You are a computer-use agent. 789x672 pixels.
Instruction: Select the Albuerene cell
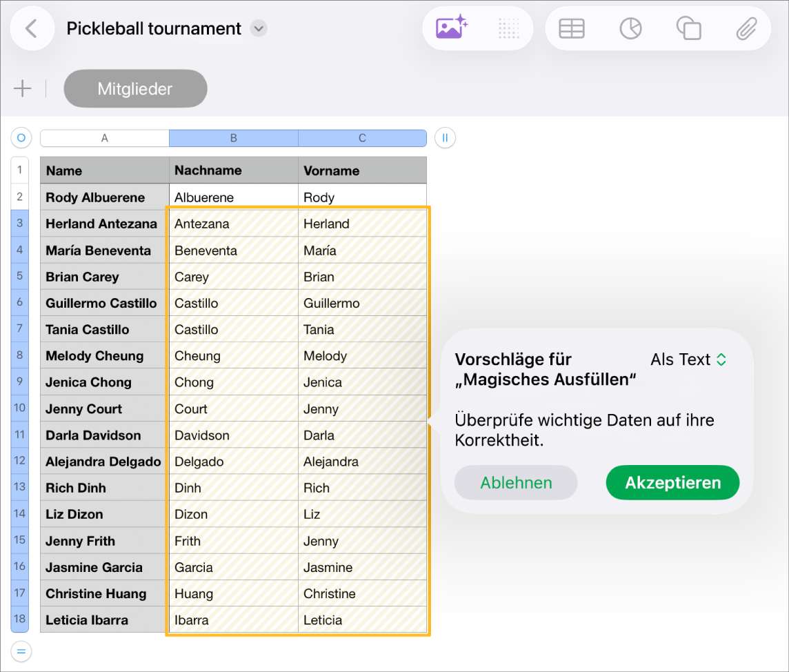pyautogui.click(x=234, y=197)
